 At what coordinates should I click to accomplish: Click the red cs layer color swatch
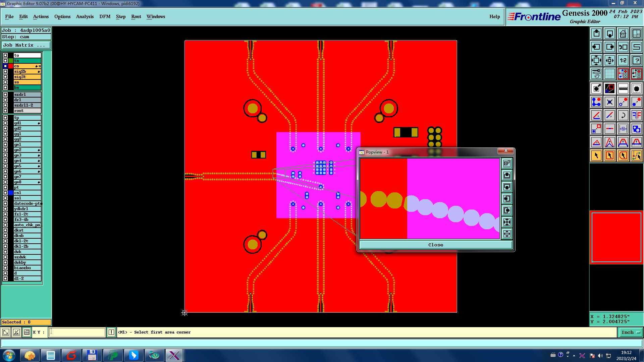pos(11,66)
